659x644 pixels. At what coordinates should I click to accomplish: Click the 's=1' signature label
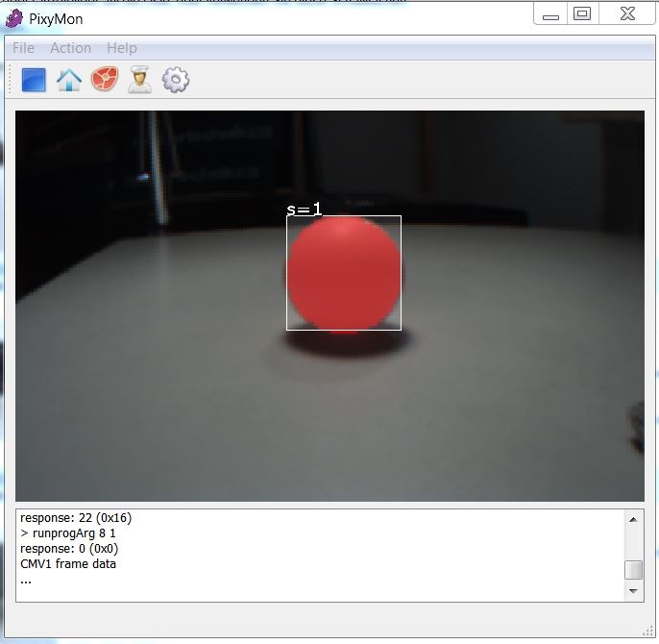[x=305, y=209]
